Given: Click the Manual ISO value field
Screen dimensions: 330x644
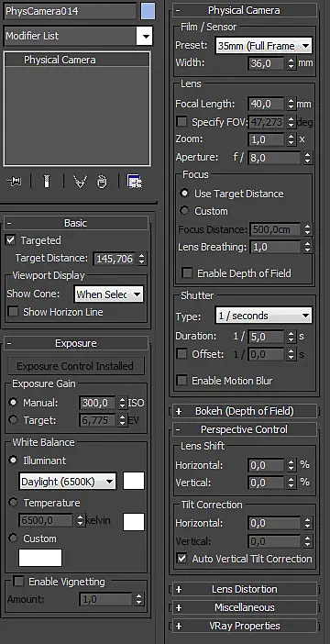Looking at the screenshot, I should click(98, 403).
